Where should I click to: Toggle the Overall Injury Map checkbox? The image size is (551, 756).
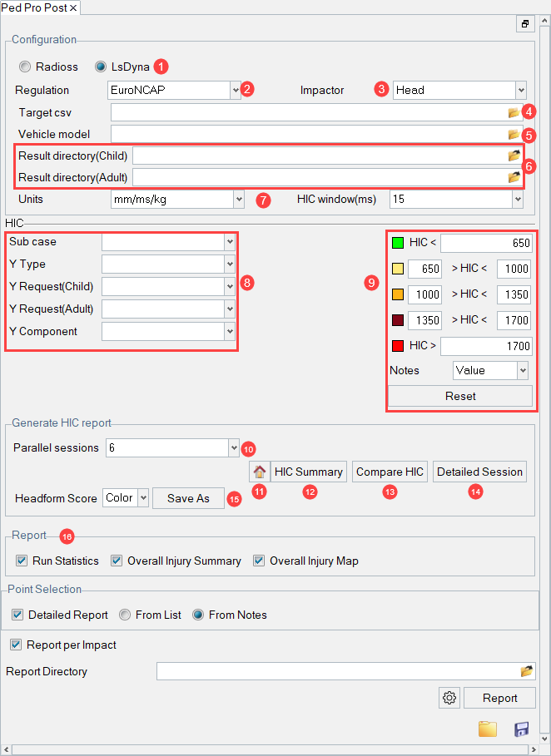259,561
